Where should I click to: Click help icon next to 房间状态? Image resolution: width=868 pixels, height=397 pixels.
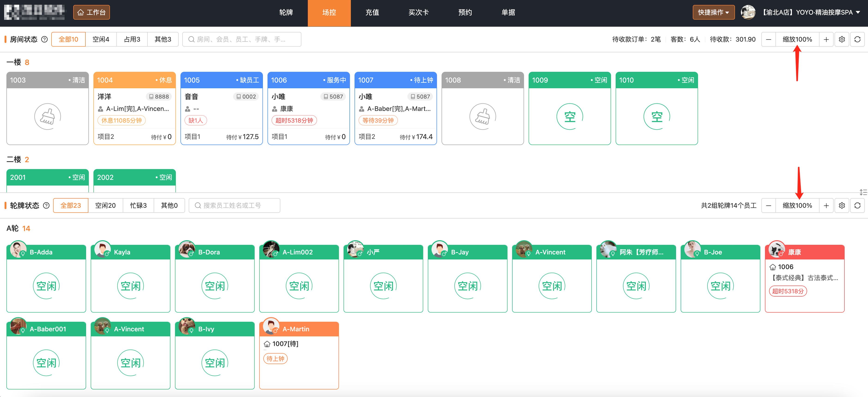(44, 39)
